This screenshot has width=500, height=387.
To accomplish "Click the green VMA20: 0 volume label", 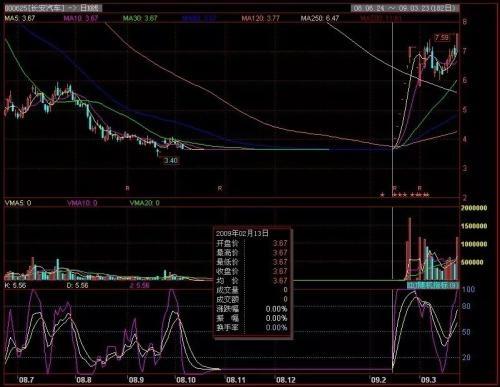I will [x=144, y=203].
